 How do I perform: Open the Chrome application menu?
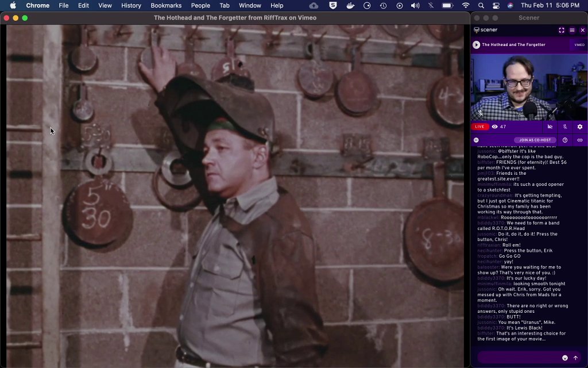(x=37, y=5)
